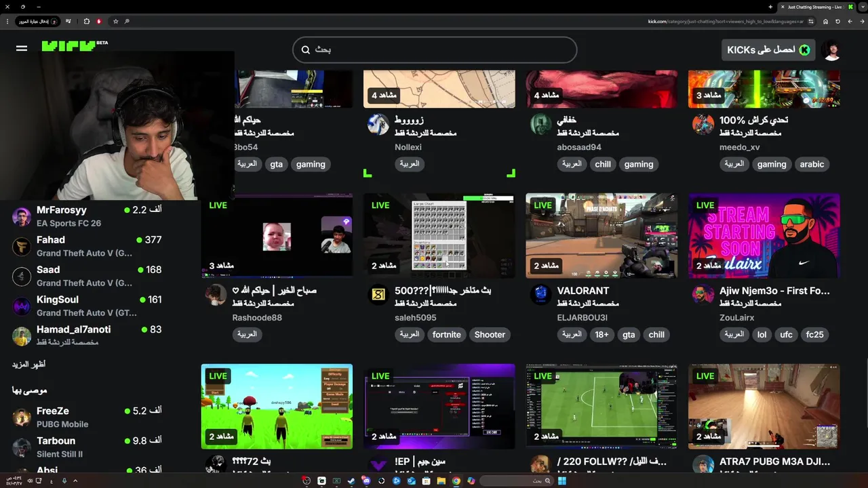Open KingSoul channel in sidebar
The image size is (868, 488).
[x=87, y=306]
